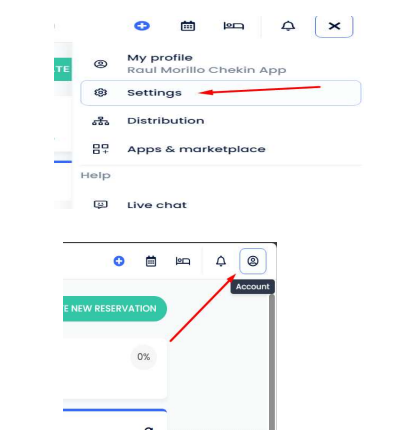Click the vertical scrollbar in lower screenshot

tap(272, 362)
